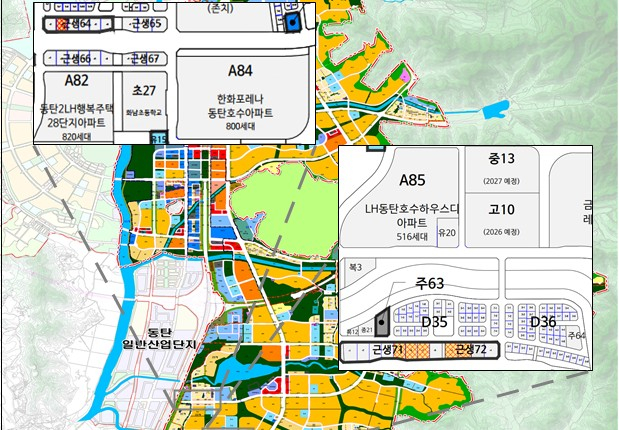Click the 28단지아파트 label

[77, 123]
